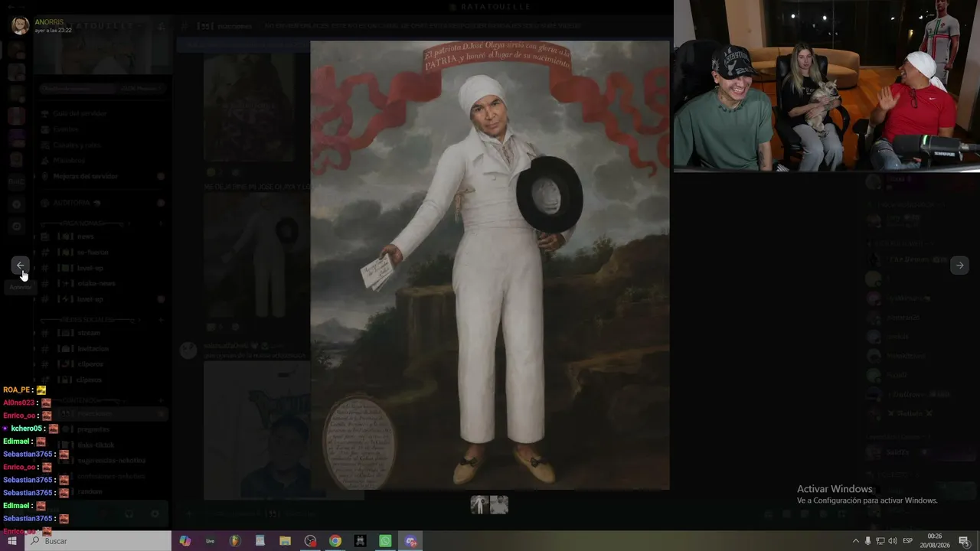This screenshot has height=551, width=980.
Task: Open FL Studio from the taskbar
Action: point(235,541)
